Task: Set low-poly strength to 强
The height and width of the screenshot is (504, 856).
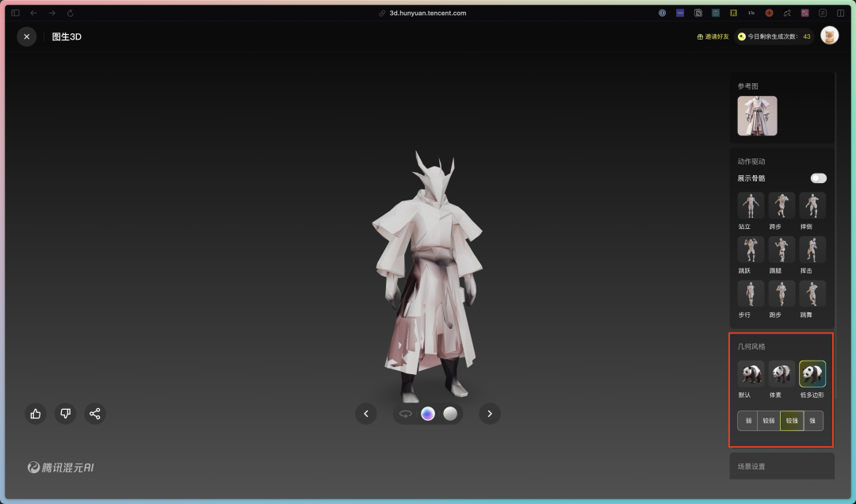Action: (x=813, y=421)
